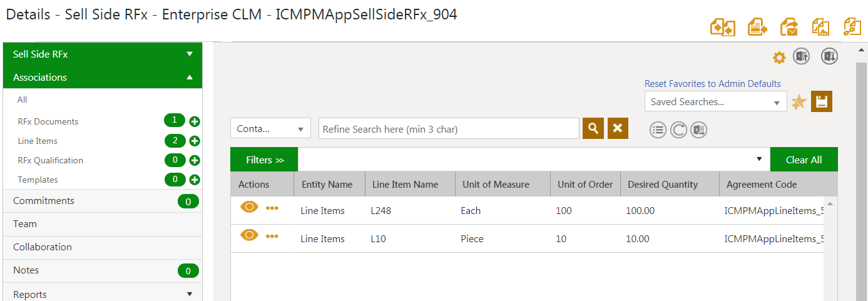View the L248 line item with eye icon
868x301 pixels.
(x=249, y=207)
